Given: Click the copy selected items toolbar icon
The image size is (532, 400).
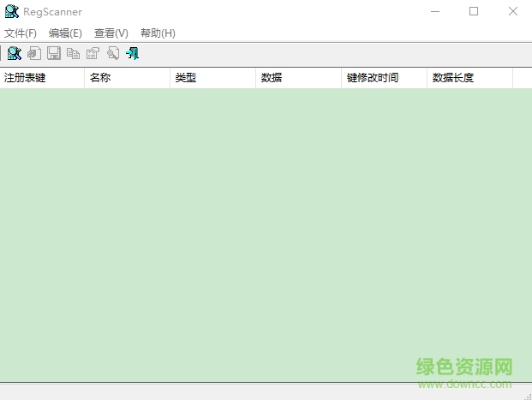Looking at the screenshot, I should [74, 53].
